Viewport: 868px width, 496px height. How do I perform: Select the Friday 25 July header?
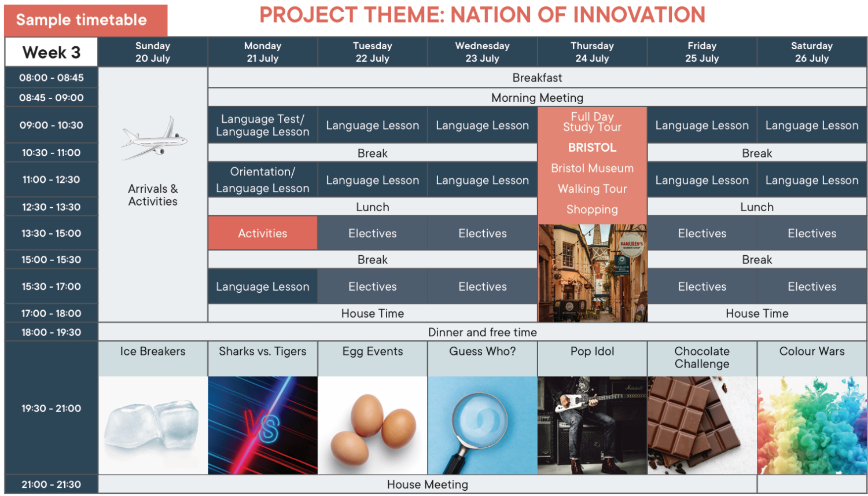pos(702,52)
